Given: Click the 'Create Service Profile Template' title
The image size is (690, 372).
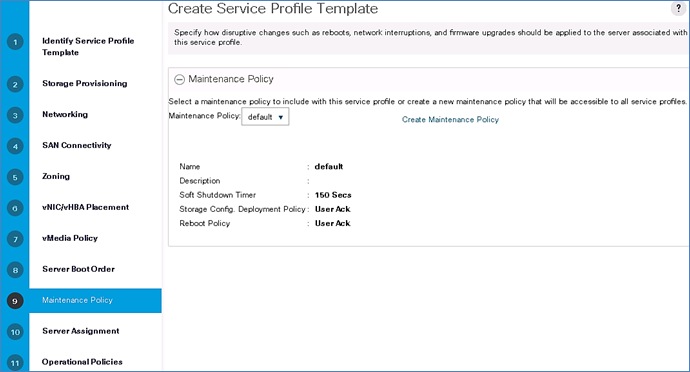Looking at the screenshot, I should pyautogui.click(x=273, y=8).
